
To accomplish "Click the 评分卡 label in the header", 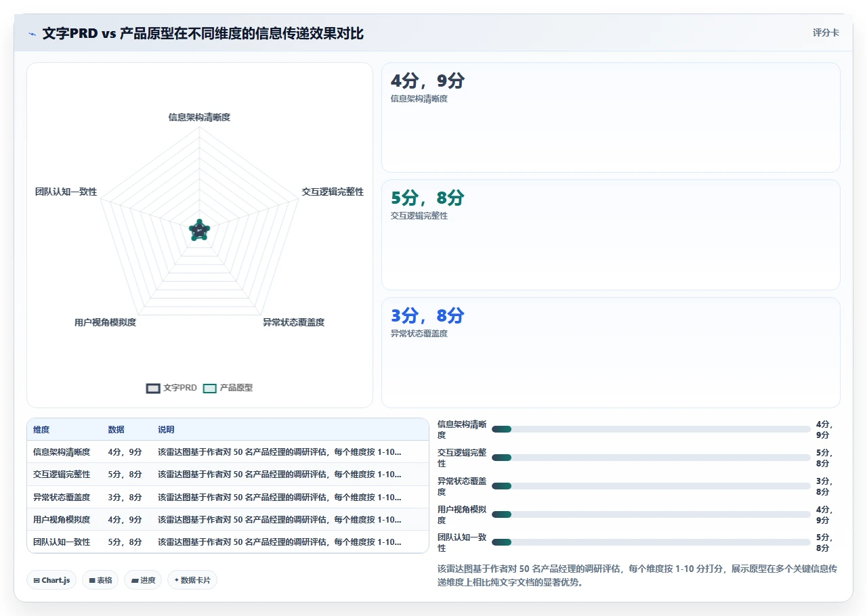I will click(x=826, y=32).
